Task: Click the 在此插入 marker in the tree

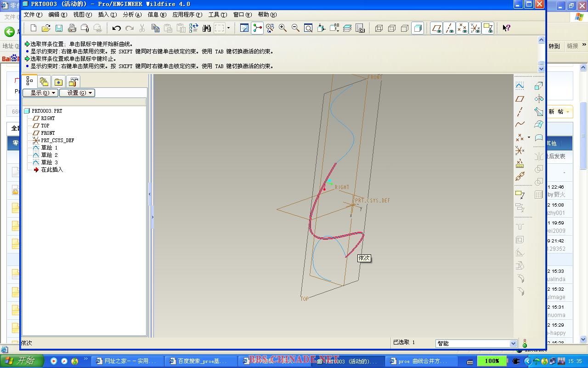Action: coord(52,170)
